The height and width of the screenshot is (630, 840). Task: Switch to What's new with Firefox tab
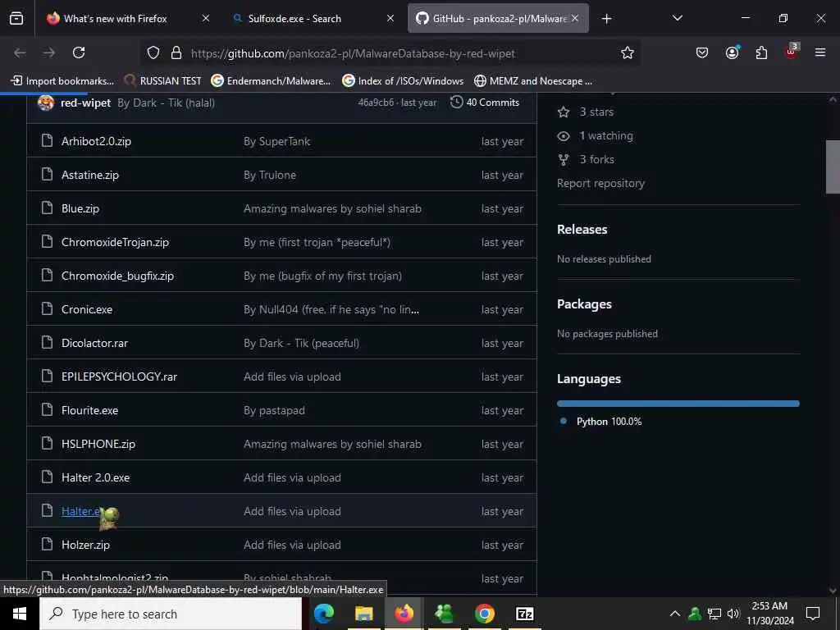pos(126,18)
